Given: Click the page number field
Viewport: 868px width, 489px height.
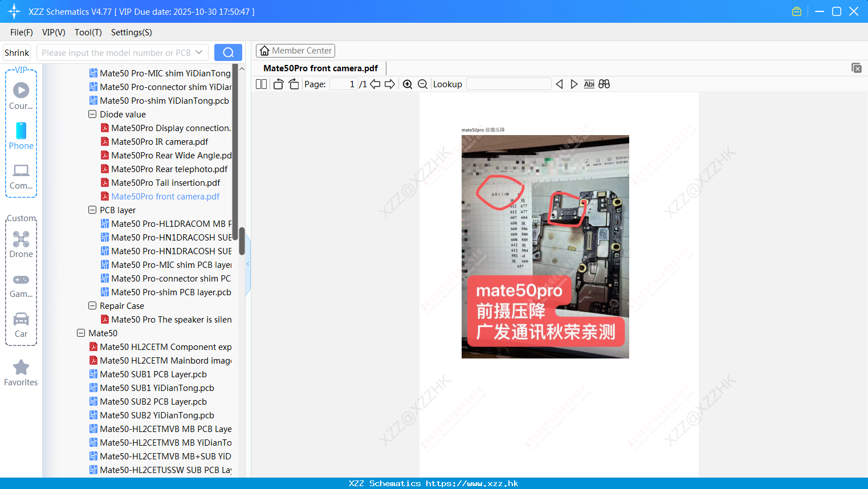Looking at the screenshot, I should pos(343,84).
